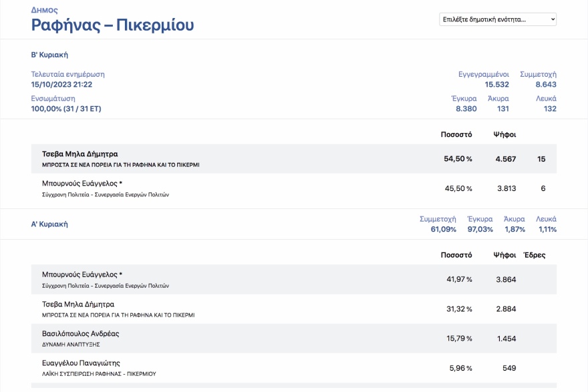
Task: Click the 'Άκυρα' percentage 1,87%
Action: tap(514, 230)
